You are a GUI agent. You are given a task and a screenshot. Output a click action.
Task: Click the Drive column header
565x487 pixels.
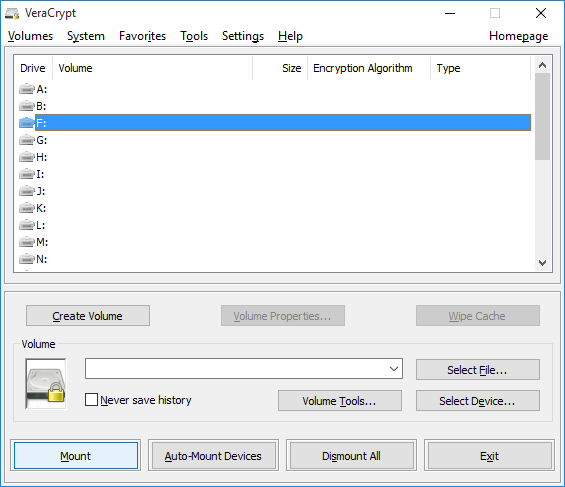(33, 68)
